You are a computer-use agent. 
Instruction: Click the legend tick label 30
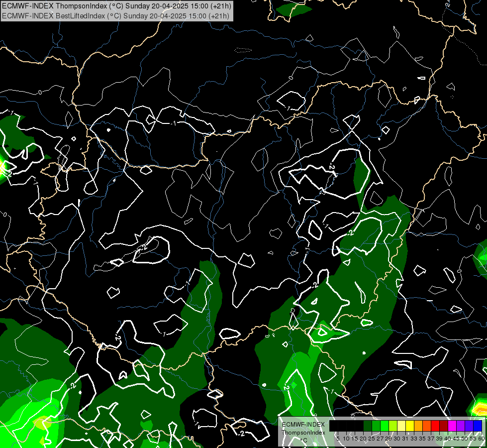pyautogui.click(x=397, y=439)
